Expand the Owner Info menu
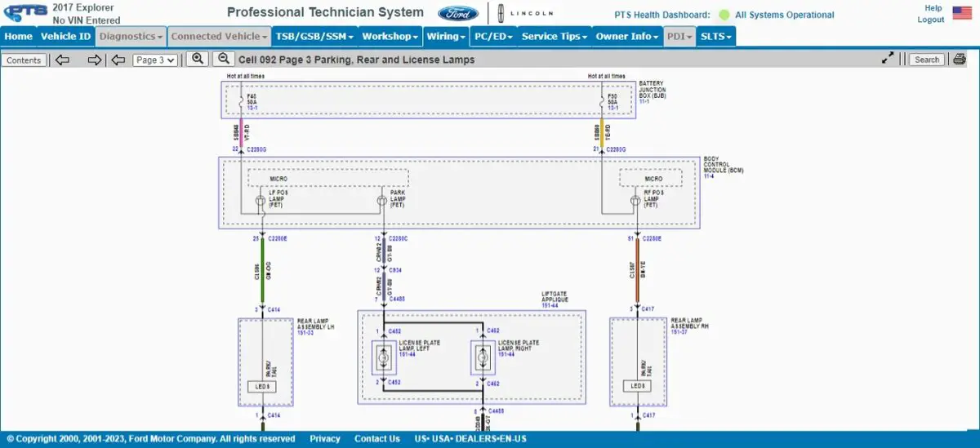 coord(627,36)
